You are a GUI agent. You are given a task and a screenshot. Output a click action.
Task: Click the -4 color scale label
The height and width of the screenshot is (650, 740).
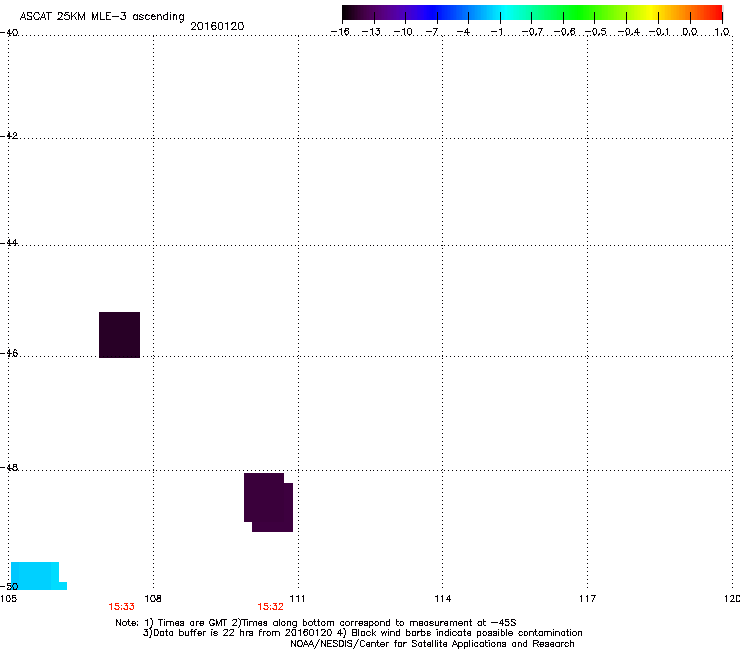(463, 32)
